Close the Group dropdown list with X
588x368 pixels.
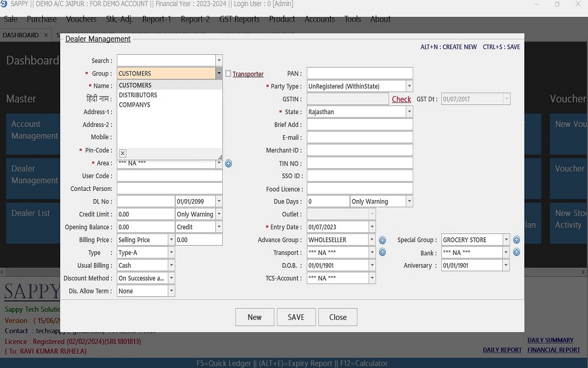(123, 154)
